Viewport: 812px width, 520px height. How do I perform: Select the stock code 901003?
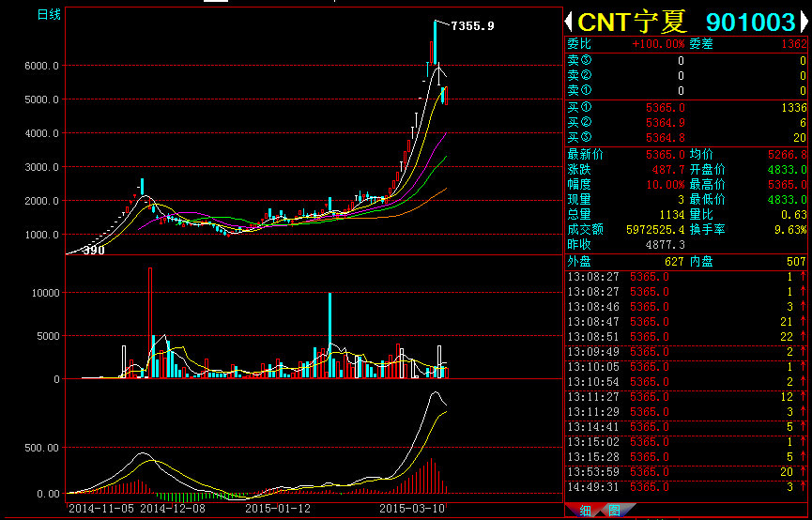(750, 23)
